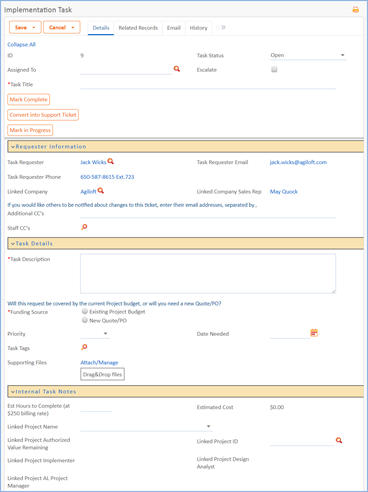This screenshot has width=368, height=492.
Task: Switch to the Details tab
Action: (x=101, y=28)
